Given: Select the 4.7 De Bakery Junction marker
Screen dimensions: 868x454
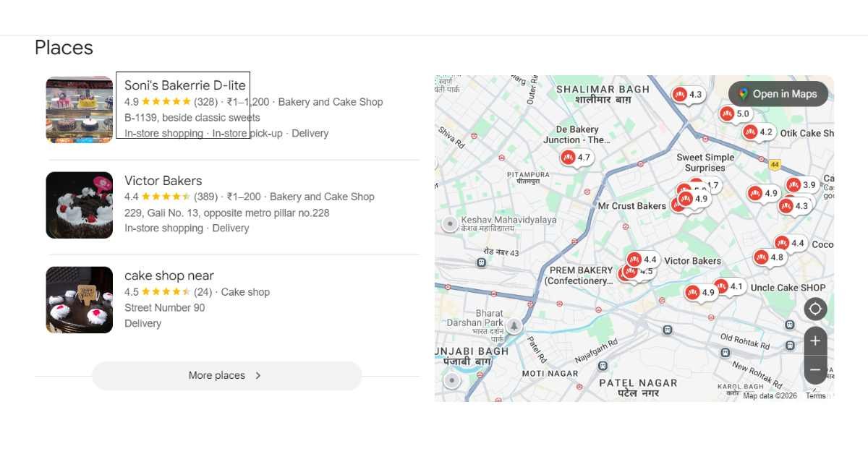Looking at the screenshot, I should pos(576,157).
